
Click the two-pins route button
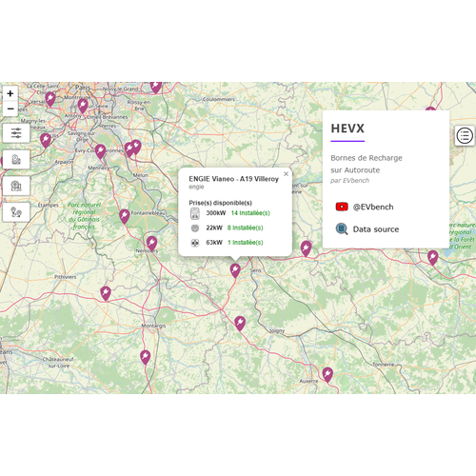tap(16, 212)
